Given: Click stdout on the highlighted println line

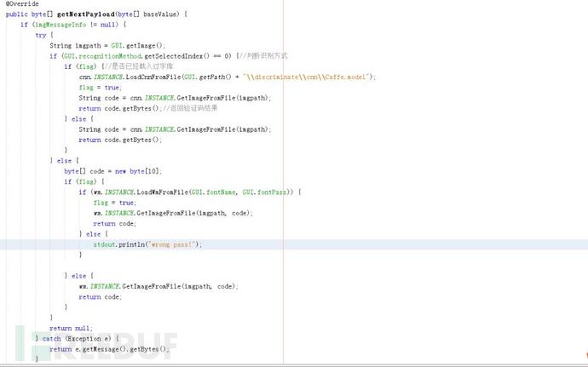Looking at the screenshot, I should click(x=104, y=244).
